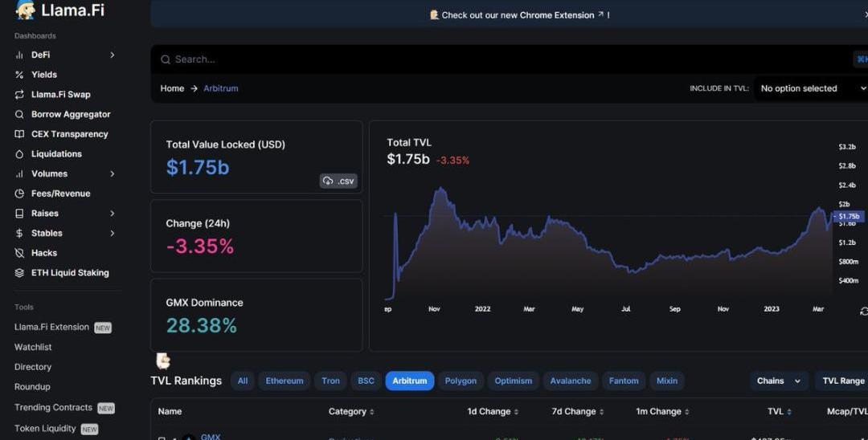868x440 pixels.
Task: Click the Llama.Fi Swap arrows icon
Action: (x=19, y=95)
